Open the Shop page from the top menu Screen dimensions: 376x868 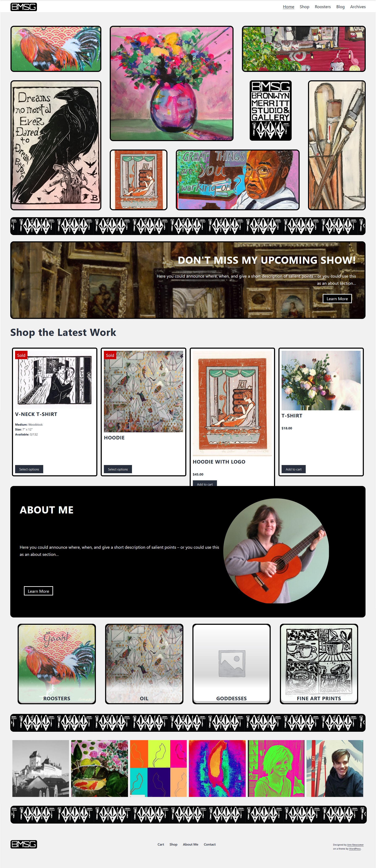(304, 7)
